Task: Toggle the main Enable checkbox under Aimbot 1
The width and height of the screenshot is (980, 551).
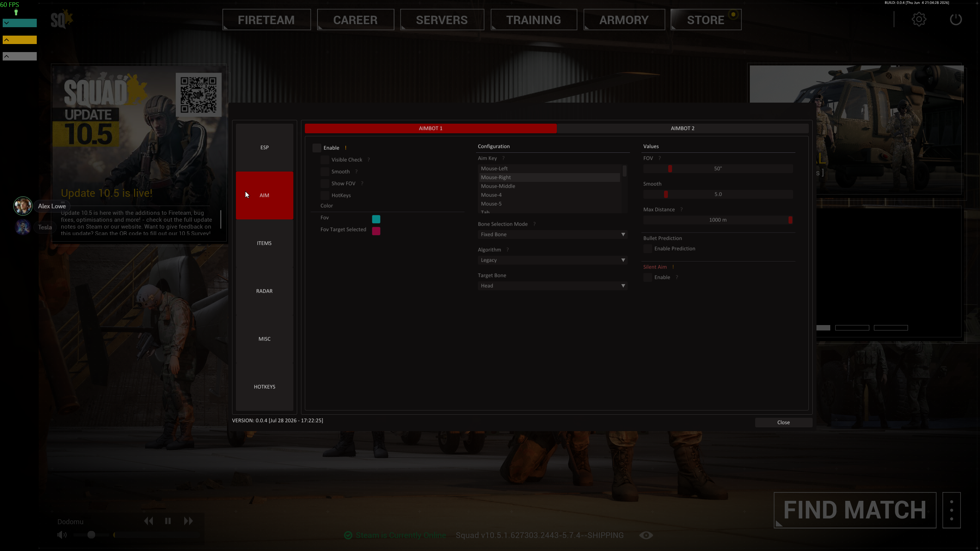Action: pos(317,148)
